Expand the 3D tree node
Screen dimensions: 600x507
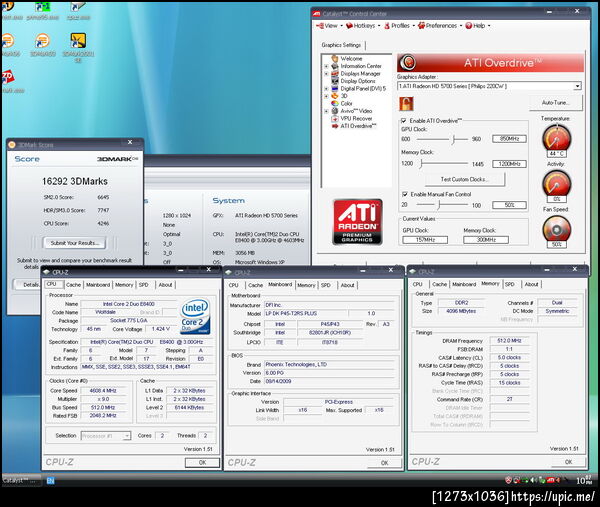[x=326, y=96]
